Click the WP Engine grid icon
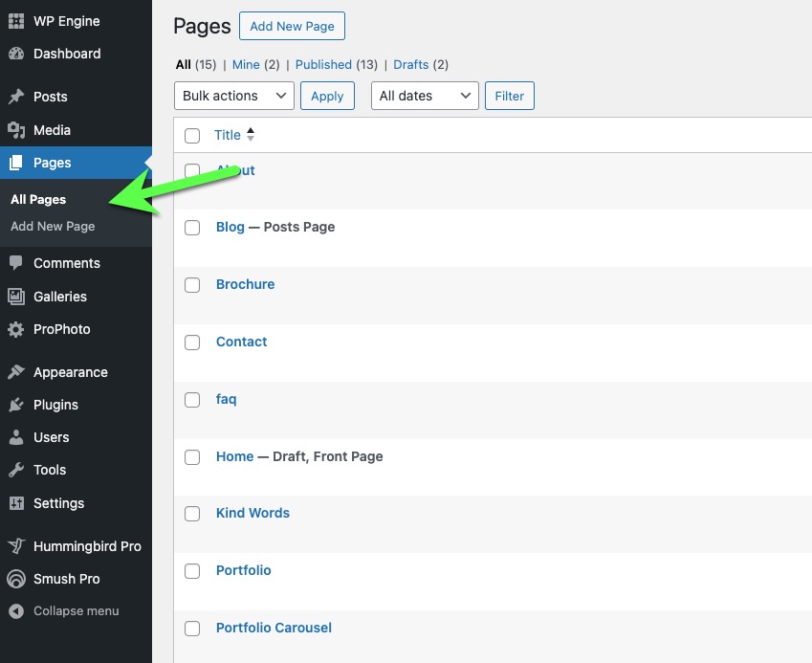The height and width of the screenshot is (663, 812). (x=16, y=21)
